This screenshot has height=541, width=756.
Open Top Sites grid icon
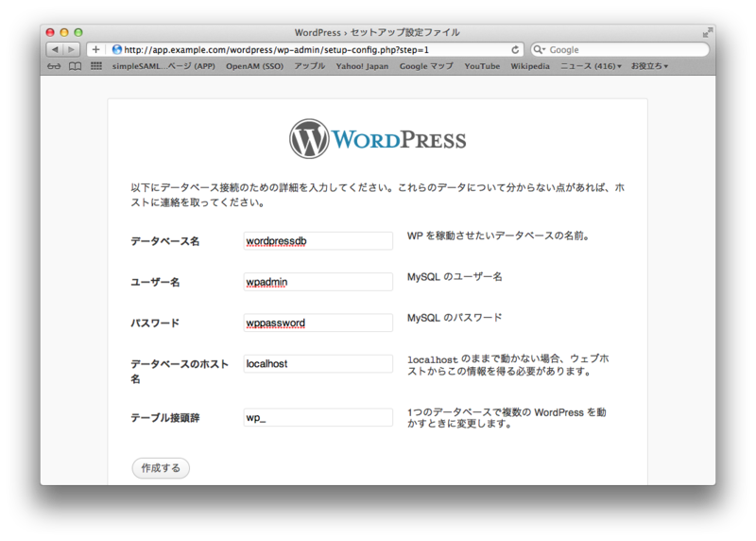96,66
